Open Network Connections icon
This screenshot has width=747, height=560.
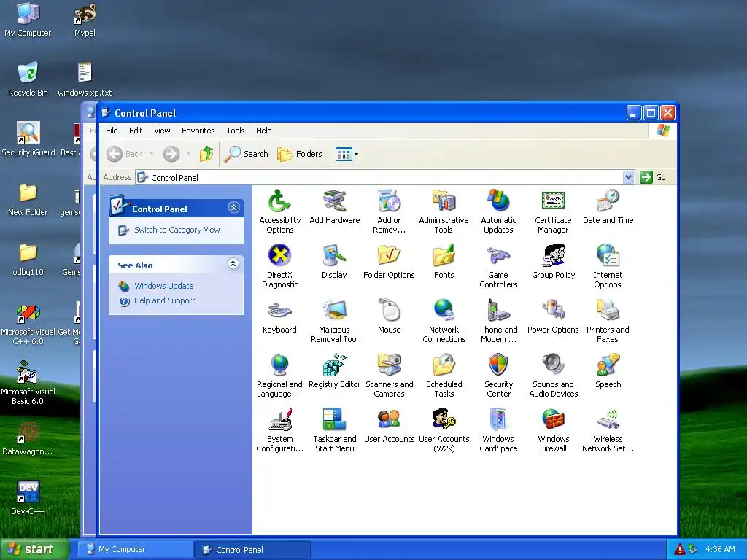[x=444, y=311]
